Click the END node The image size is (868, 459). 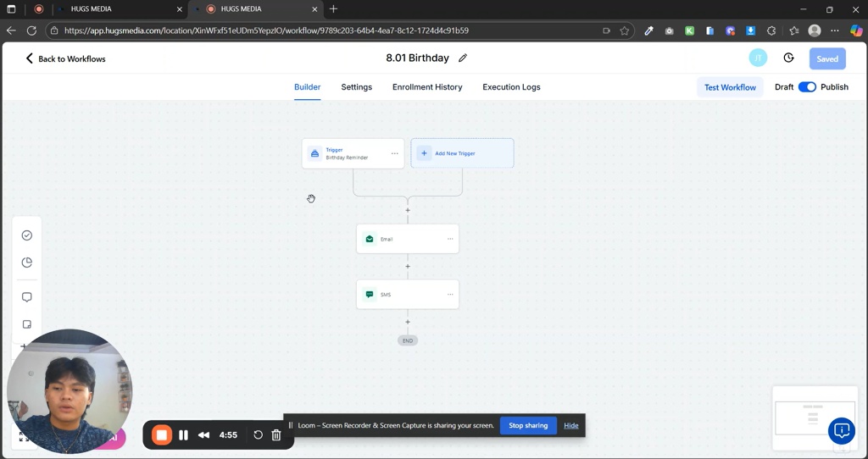pos(408,340)
